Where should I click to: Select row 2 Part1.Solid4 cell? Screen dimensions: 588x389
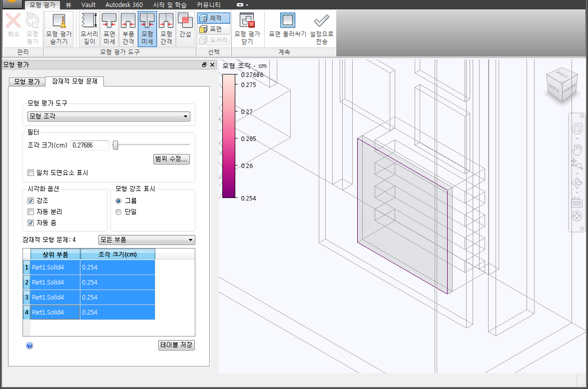pos(55,282)
